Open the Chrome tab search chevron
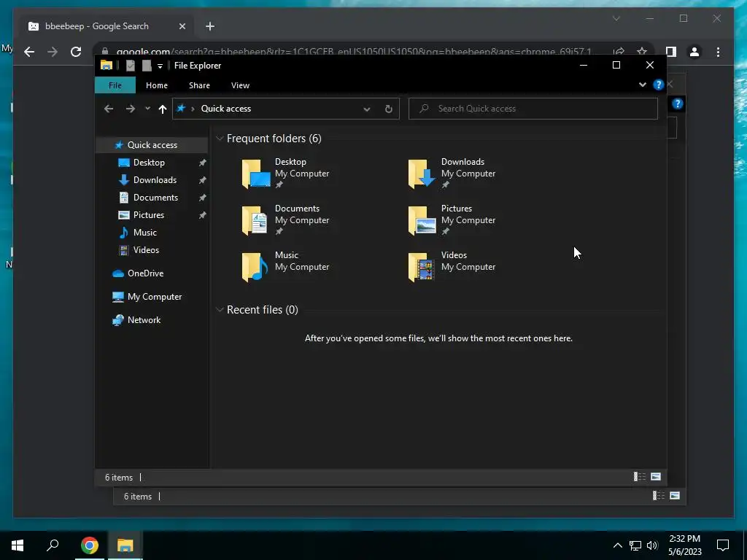 (616, 18)
